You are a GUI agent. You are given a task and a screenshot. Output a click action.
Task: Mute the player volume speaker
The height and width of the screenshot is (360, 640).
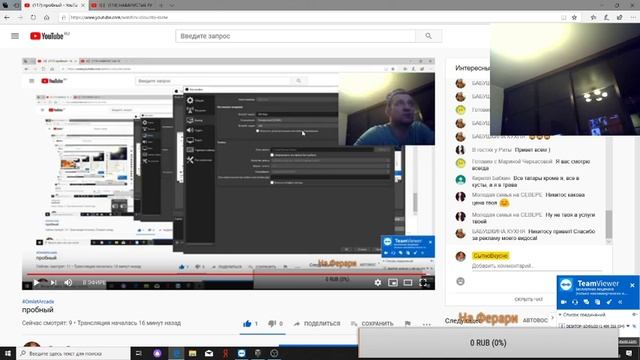coord(68,282)
